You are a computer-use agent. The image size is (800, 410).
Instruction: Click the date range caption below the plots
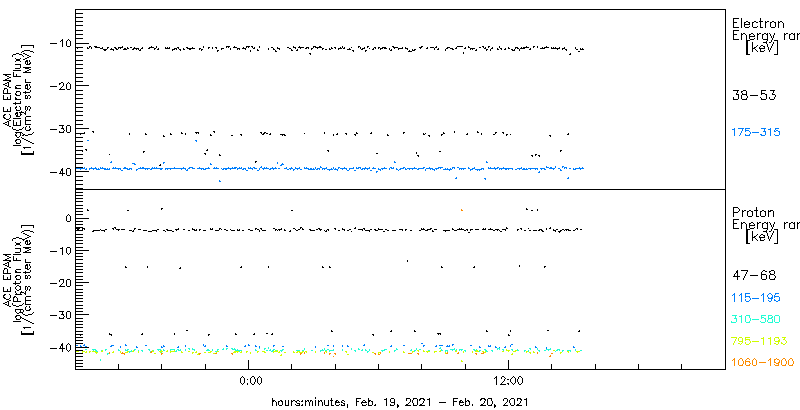click(399, 401)
